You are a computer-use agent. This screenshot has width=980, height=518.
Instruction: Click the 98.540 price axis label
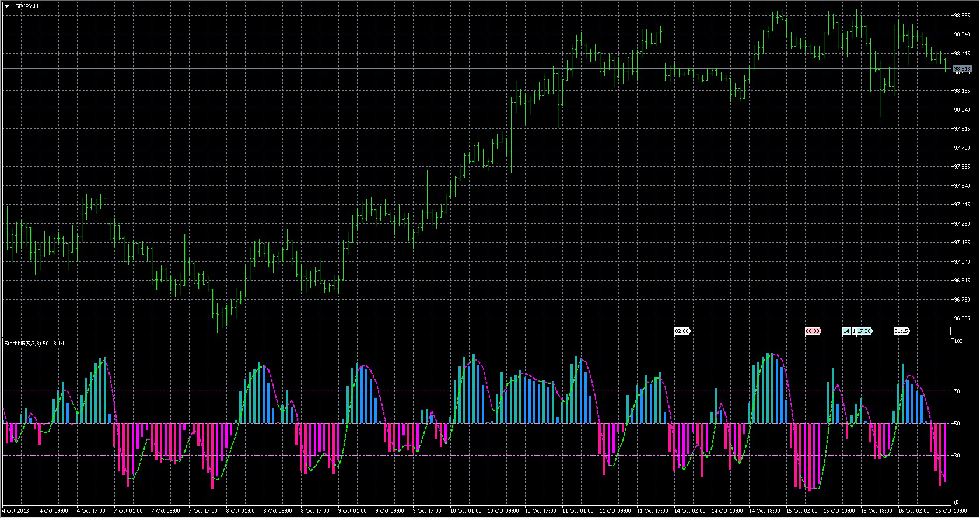point(962,34)
